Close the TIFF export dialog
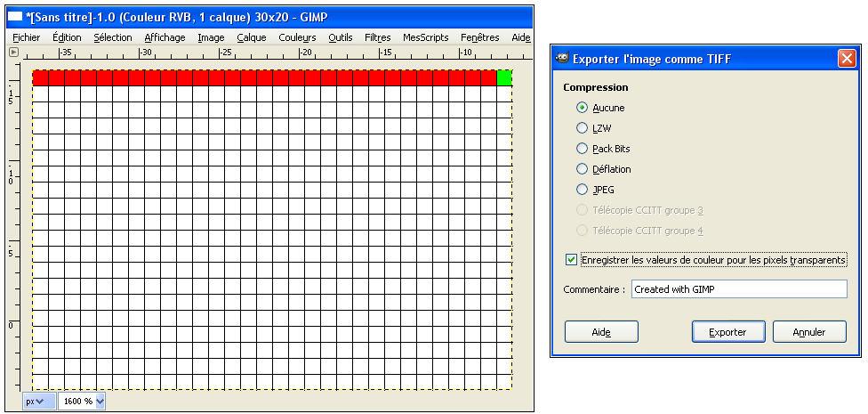 847,58
